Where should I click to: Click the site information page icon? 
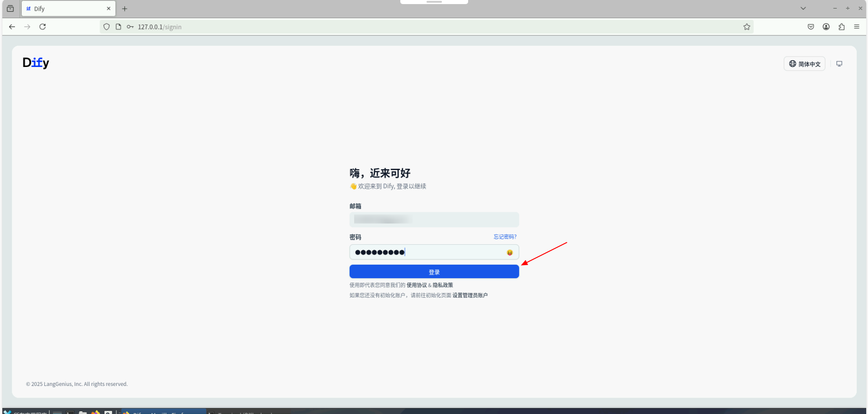(x=119, y=27)
